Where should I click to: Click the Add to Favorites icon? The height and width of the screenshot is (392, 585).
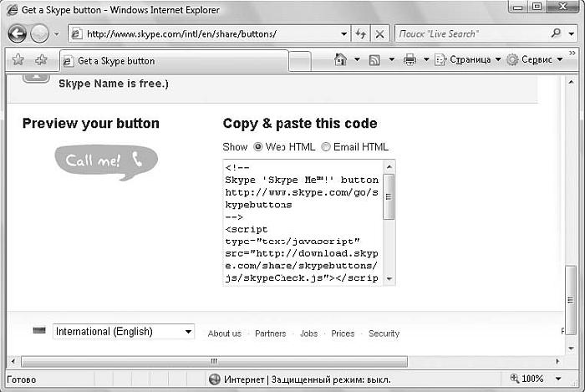pos(40,60)
